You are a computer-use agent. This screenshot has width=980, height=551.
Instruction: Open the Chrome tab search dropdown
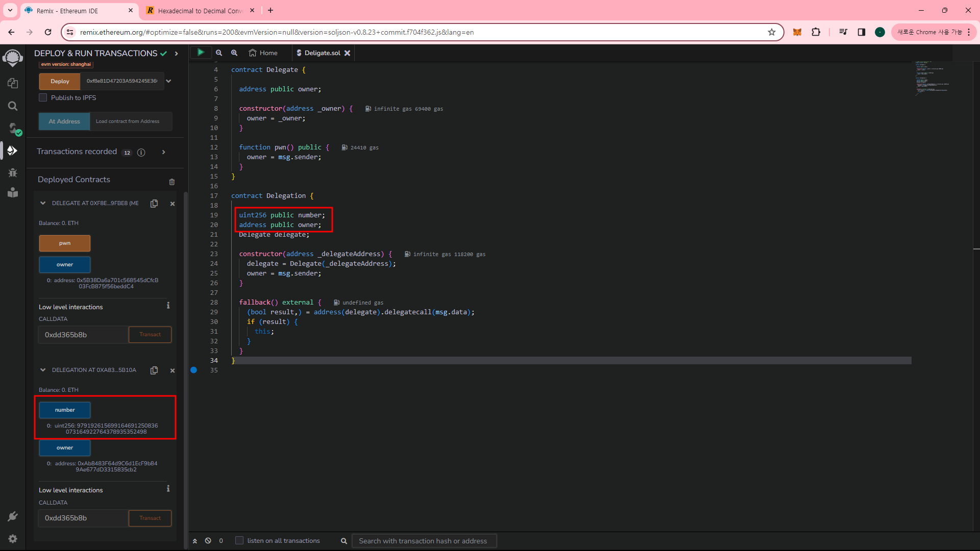tap(10, 10)
